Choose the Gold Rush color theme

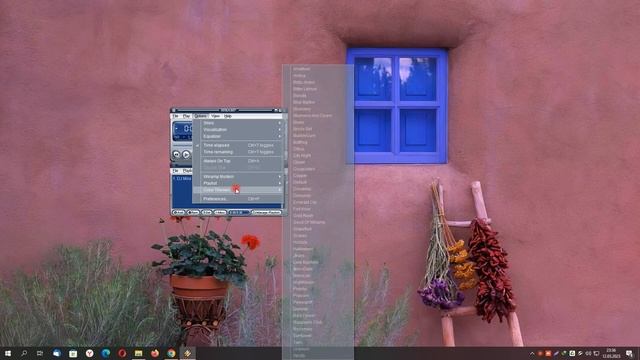(318, 216)
